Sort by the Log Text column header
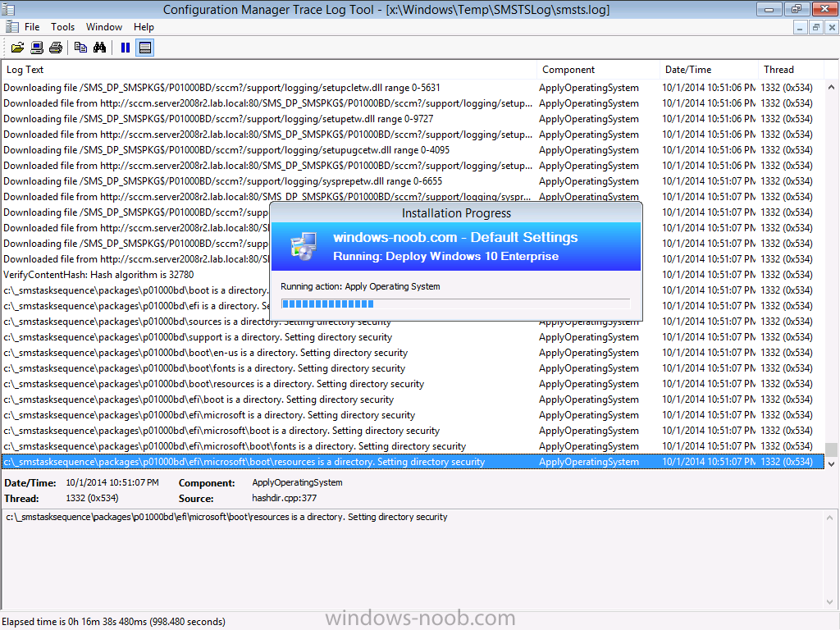This screenshot has width=840, height=630. coord(269,70)
